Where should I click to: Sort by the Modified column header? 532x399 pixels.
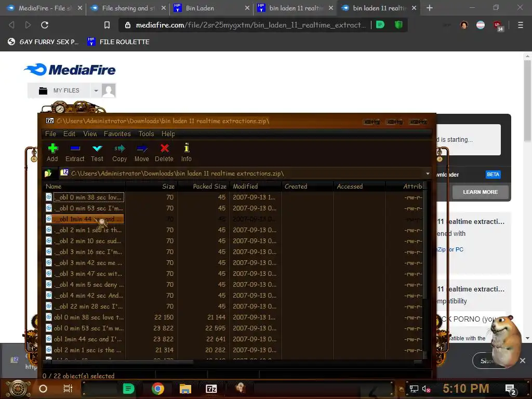[x=256, y=187]
